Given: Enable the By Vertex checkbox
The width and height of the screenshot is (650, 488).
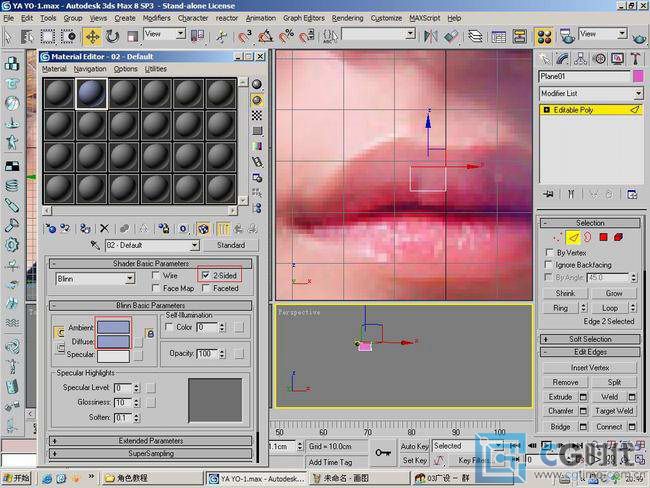Looking at the screenshot, I should (549, 252).
